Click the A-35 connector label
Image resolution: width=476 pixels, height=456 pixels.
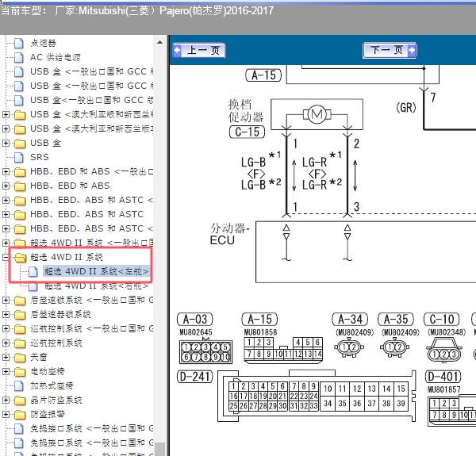tap(396, 319)
